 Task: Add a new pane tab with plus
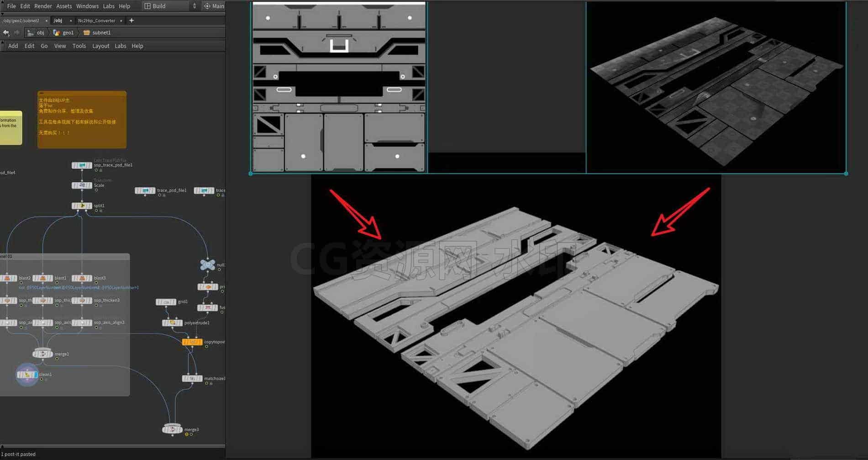pos(132,21)
